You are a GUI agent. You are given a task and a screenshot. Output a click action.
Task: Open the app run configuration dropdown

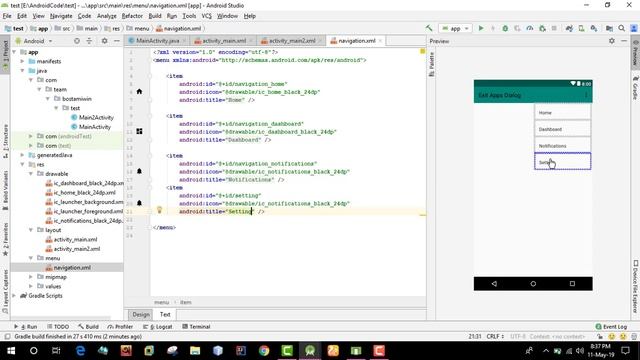tap(455, 28)
